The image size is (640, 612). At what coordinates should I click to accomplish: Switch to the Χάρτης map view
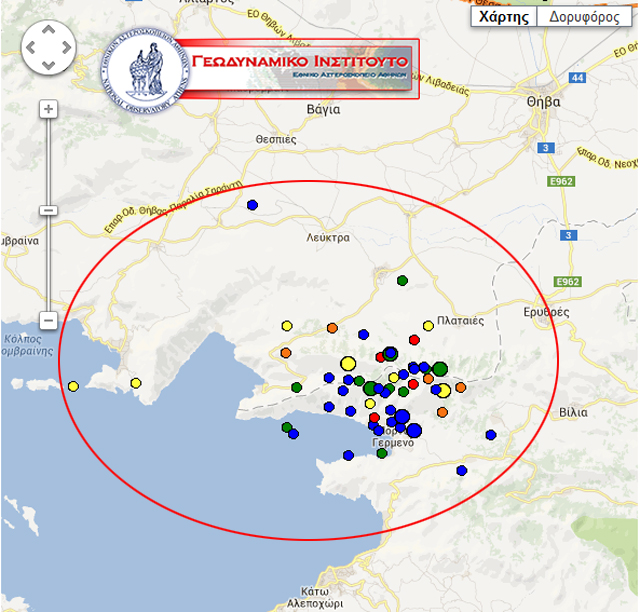503,17
